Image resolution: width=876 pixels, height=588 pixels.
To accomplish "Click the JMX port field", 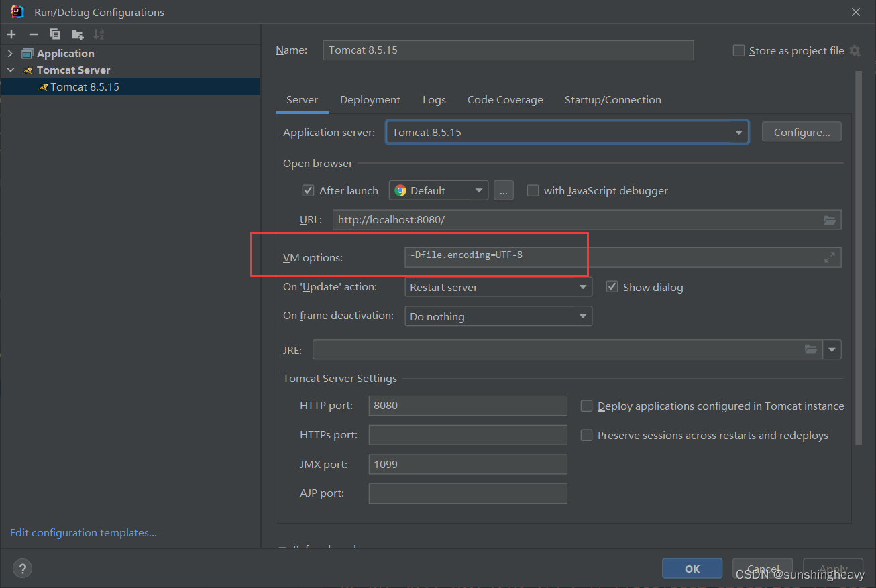I will click(468, 464).
